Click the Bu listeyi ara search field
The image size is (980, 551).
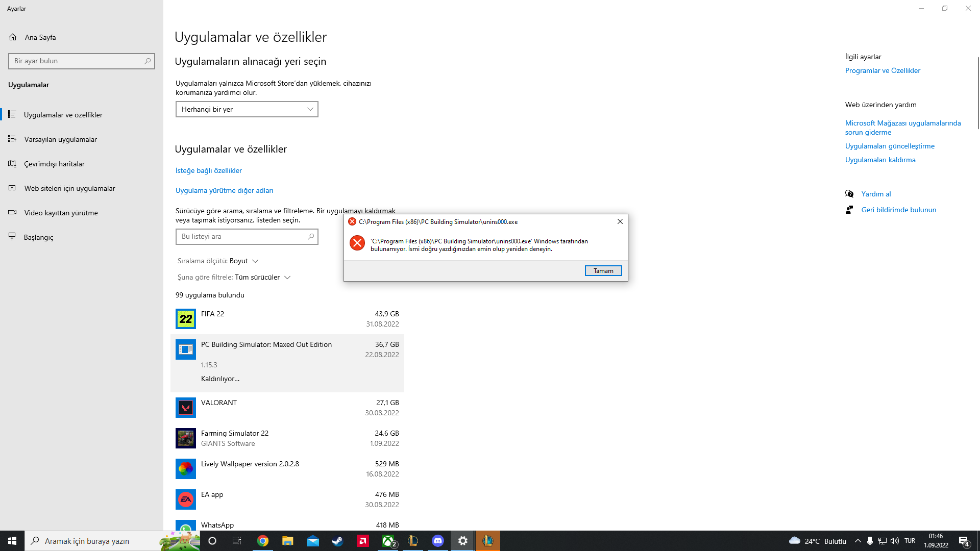click(x=242, y=236)
